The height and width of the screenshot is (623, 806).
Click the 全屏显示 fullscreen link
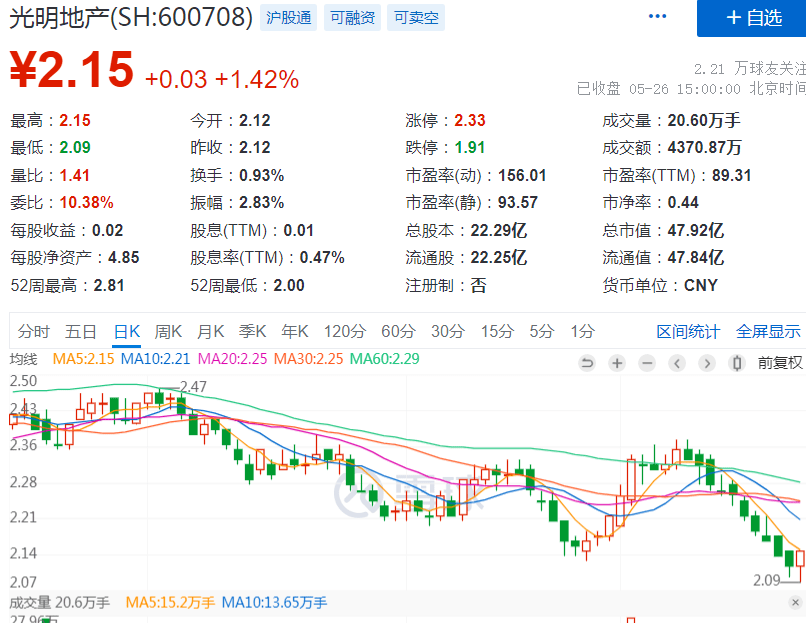pos(768,332)
